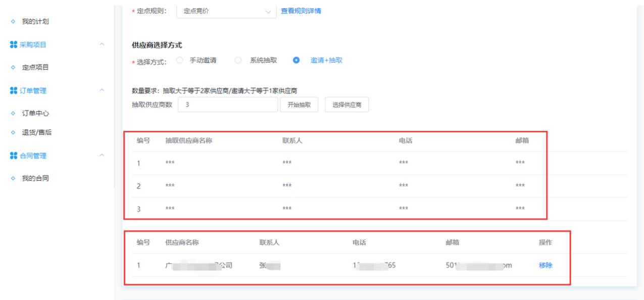Select the 邀请+抽取 radio option
Image resolution: width=644 pixels, height=300 pixels.
296,60
